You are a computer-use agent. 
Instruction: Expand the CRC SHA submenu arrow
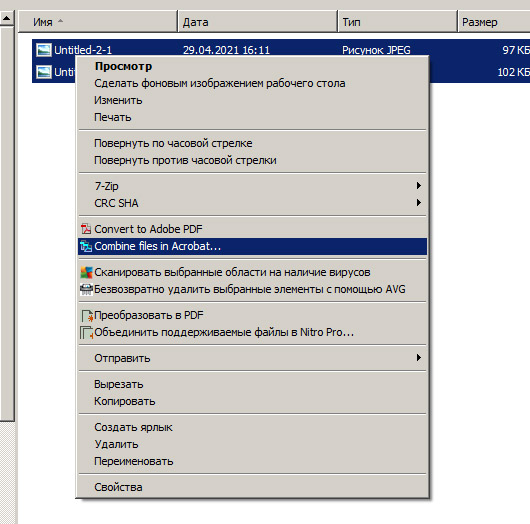(419, 203)
